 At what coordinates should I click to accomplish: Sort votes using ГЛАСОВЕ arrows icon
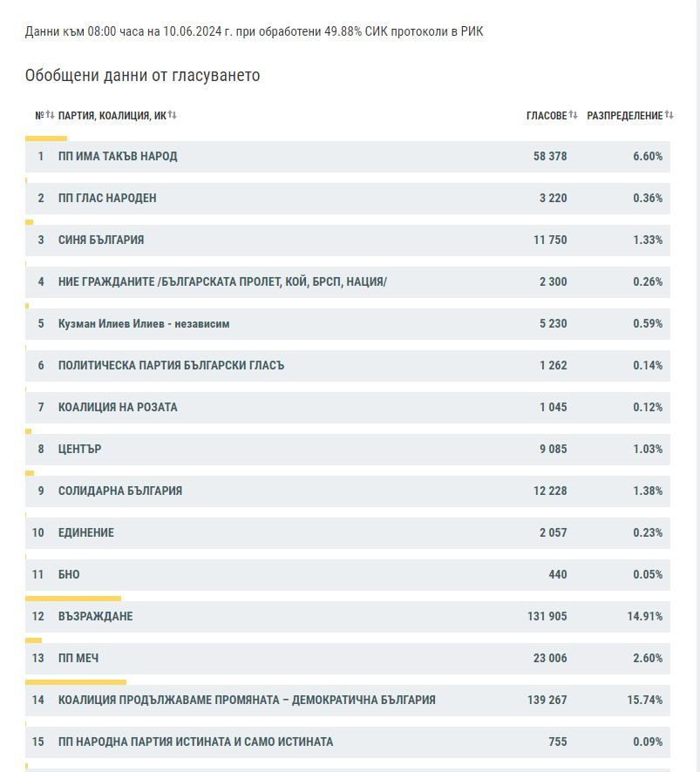pos(573,115)
